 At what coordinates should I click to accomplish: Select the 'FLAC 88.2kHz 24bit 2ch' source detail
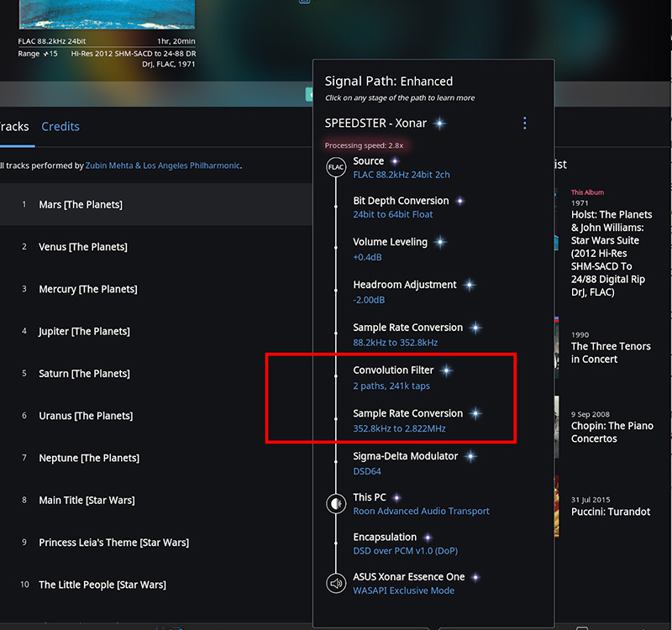[402, 175]
